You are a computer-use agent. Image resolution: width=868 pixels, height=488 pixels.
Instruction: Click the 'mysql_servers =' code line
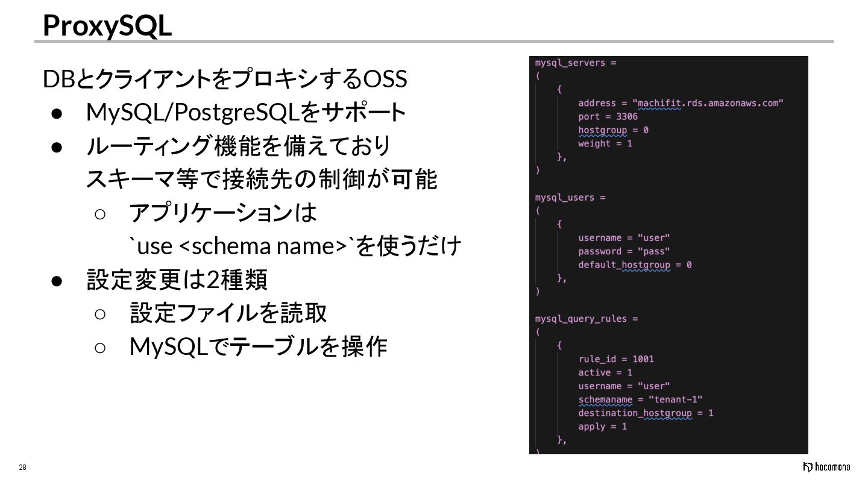(x=576, y=63)
